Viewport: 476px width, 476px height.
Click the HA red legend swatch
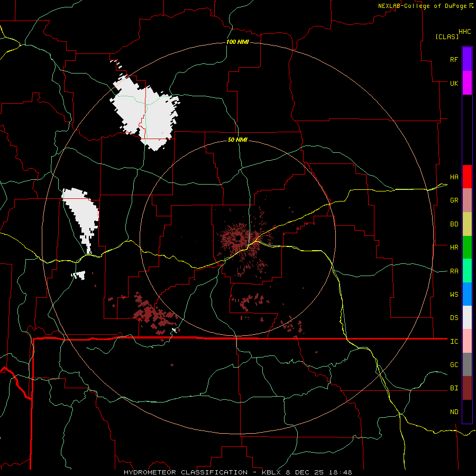(467, 177)
